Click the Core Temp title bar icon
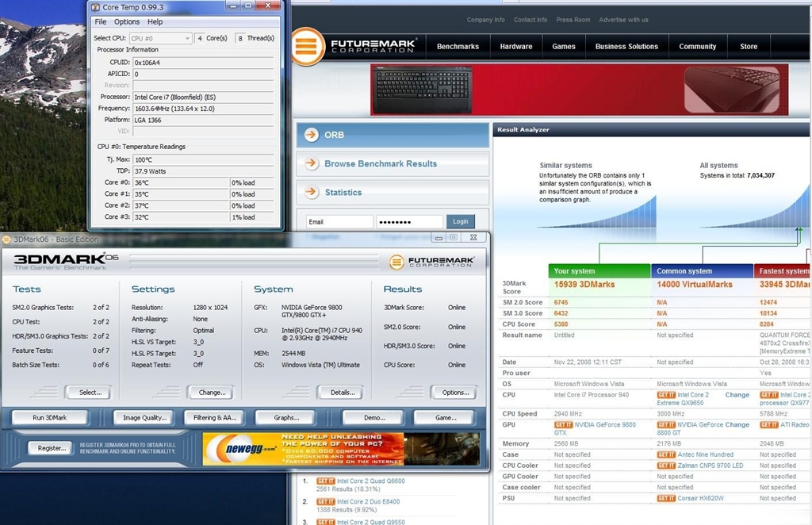Viewport: 812px width, 525px height. pyautogui.click(x=95, y=7)
